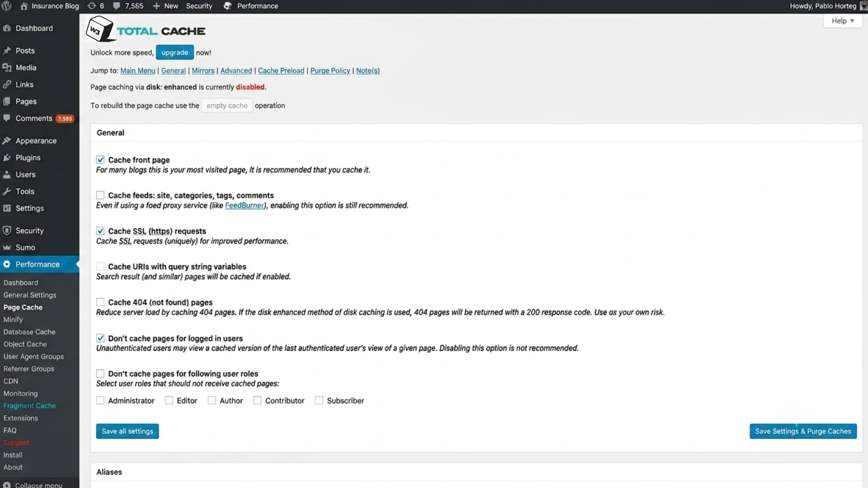Open the New content menu

pos(165,6)
